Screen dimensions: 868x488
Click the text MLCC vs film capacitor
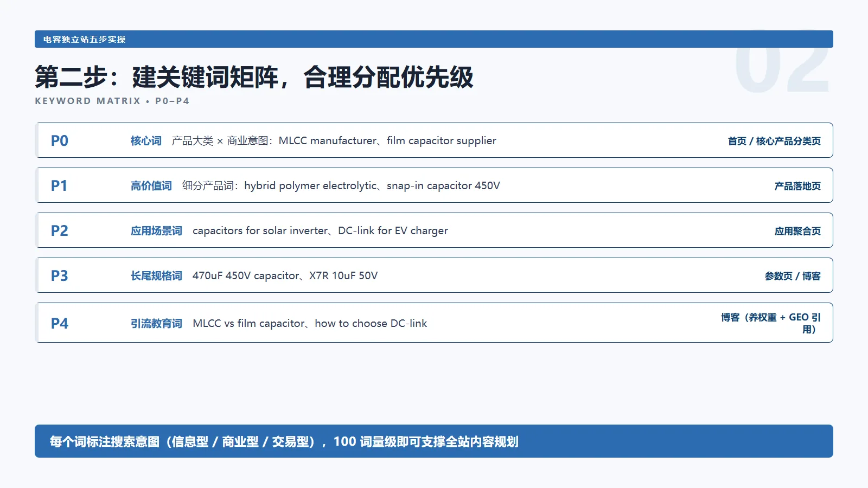(248, 324)
